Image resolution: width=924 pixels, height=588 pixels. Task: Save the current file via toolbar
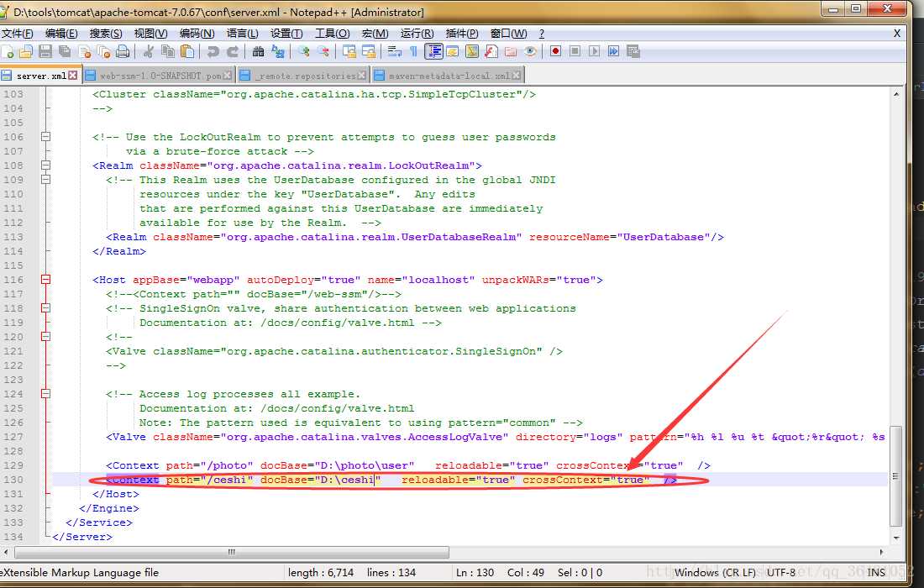point(45,52)
